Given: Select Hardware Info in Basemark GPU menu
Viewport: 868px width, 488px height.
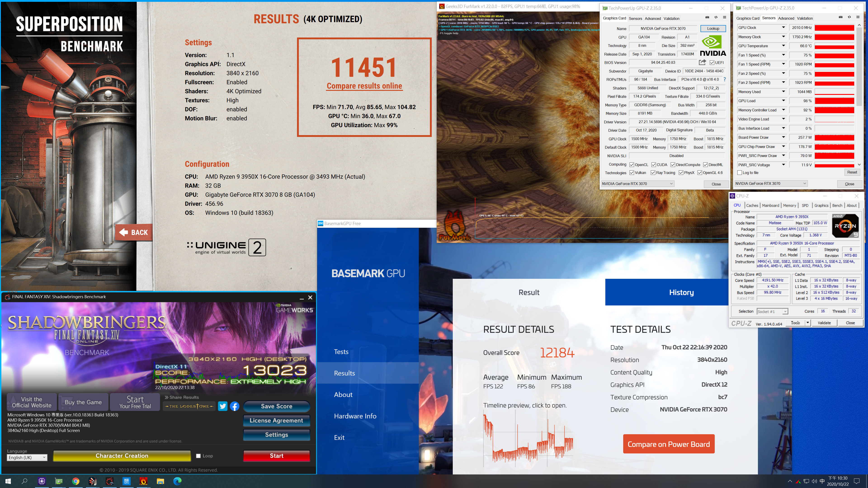Looking at the screenshot, I should [355, 416].
